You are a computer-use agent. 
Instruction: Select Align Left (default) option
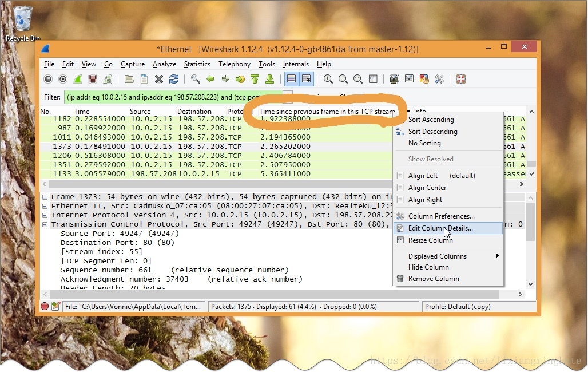(448, 176)
